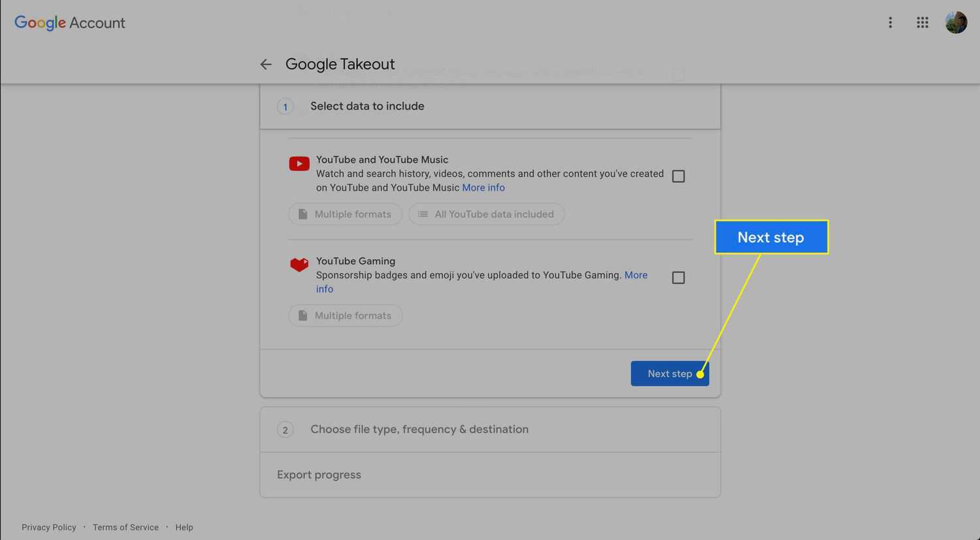Click the step 1 number circle
The width and height of the screenshot is (980, 540).
pos(285,106)
